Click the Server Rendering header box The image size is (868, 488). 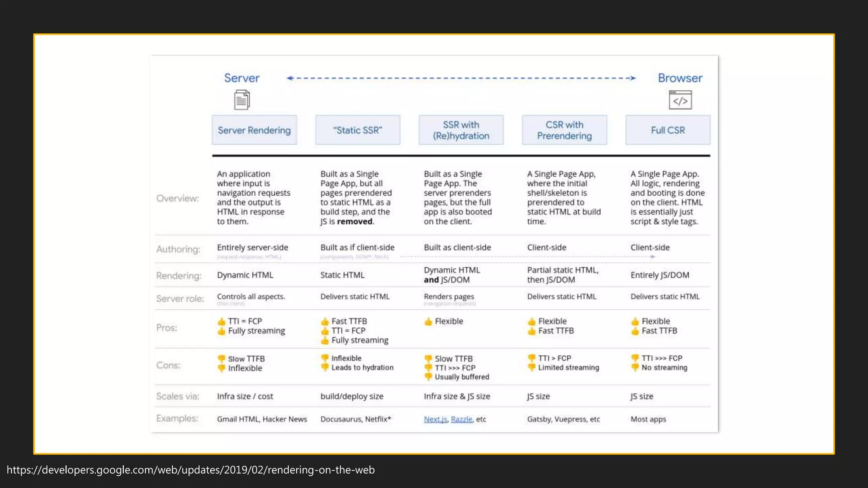(254, 130)
